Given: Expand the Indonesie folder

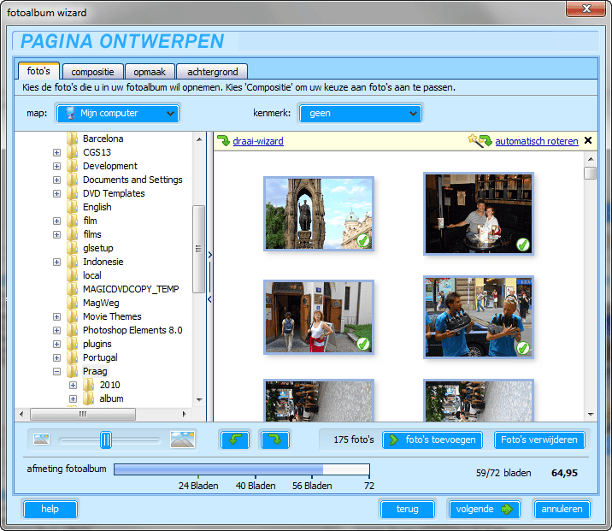Looking at the screenshot, I should click(x=57, y=262).
